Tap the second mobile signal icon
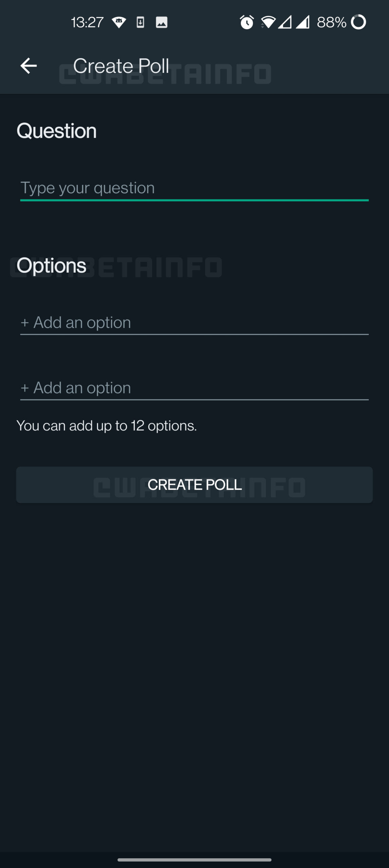 click(x=302, y=22)
